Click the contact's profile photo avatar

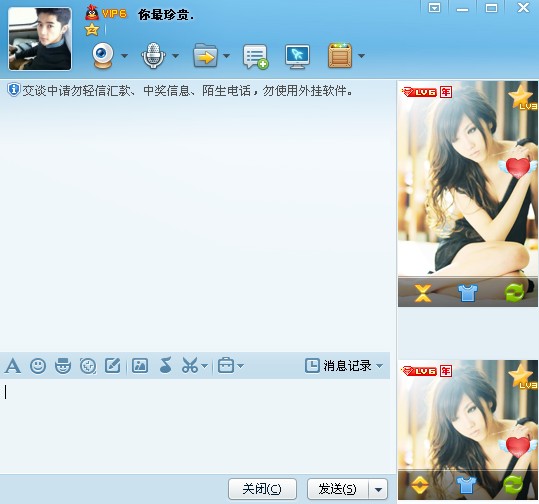coord(40,39)
